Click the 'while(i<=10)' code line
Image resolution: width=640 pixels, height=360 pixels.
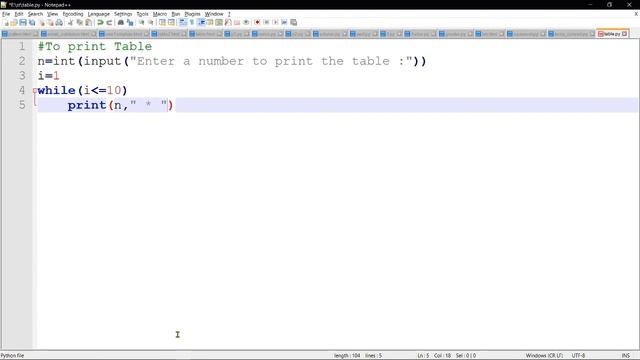click(x=82, y=90)
